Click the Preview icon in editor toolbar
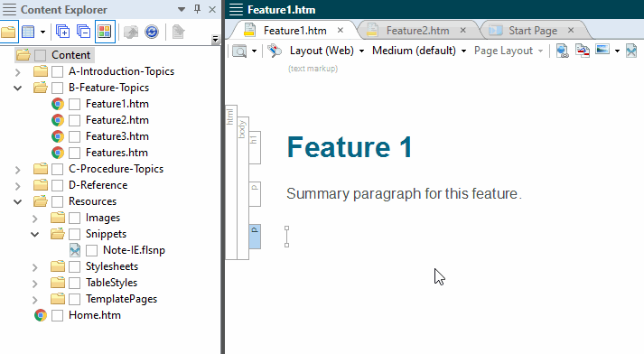The image size is (644, 354). pyautogui.click(x=239, y=51)
